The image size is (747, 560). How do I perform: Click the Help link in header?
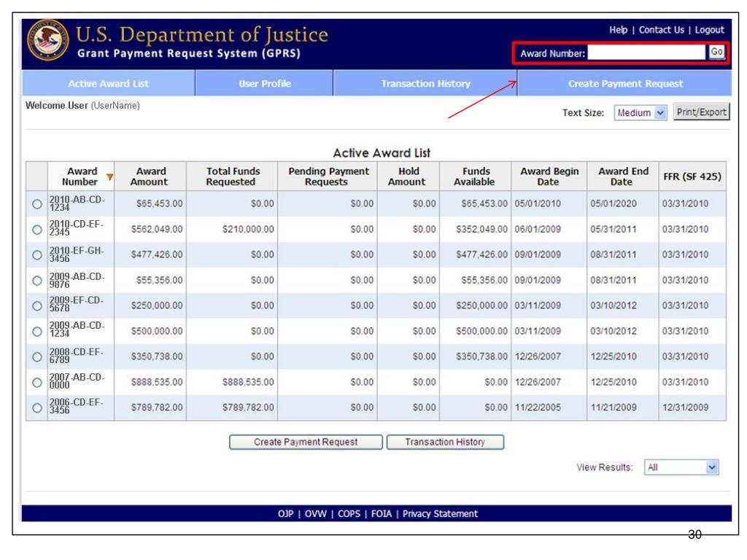pyautogui.click(x=619, y=29)
